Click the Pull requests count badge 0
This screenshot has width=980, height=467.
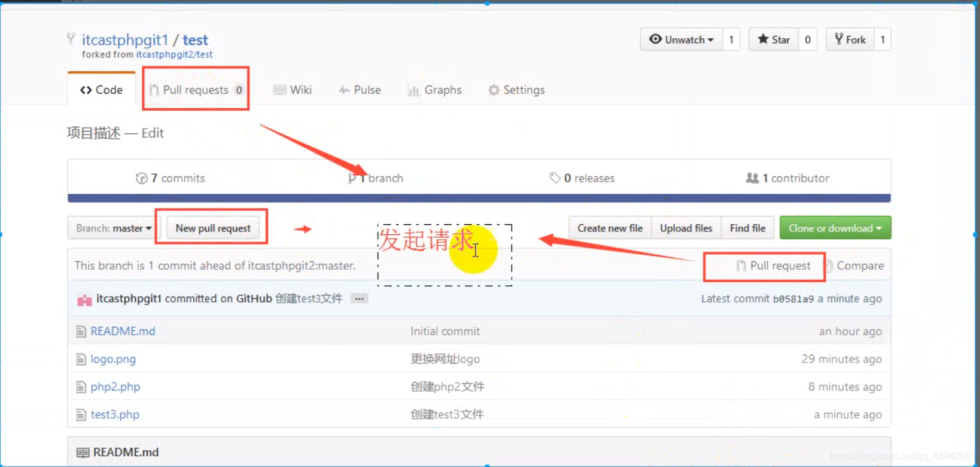click(x=239, y=90)
